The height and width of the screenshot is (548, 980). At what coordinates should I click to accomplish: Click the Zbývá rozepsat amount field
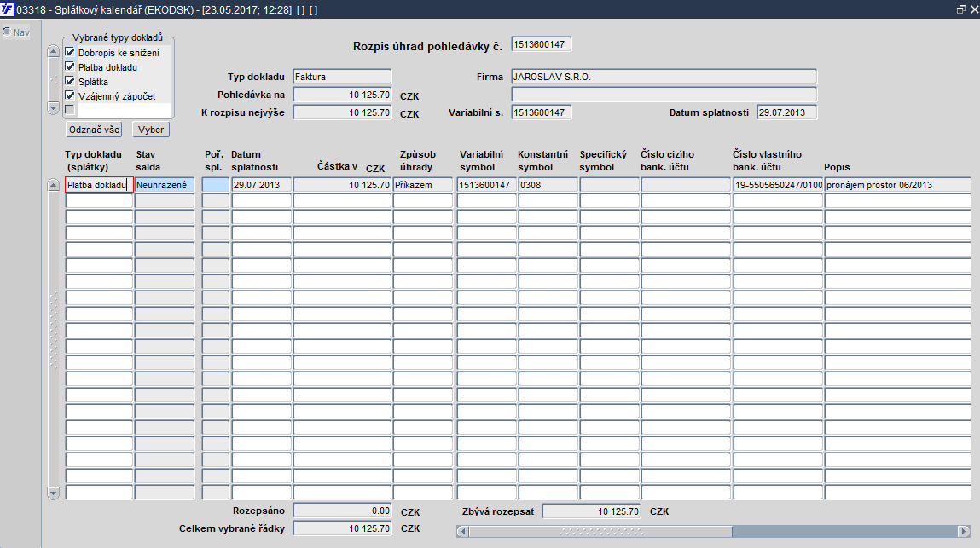pos(591,511)
